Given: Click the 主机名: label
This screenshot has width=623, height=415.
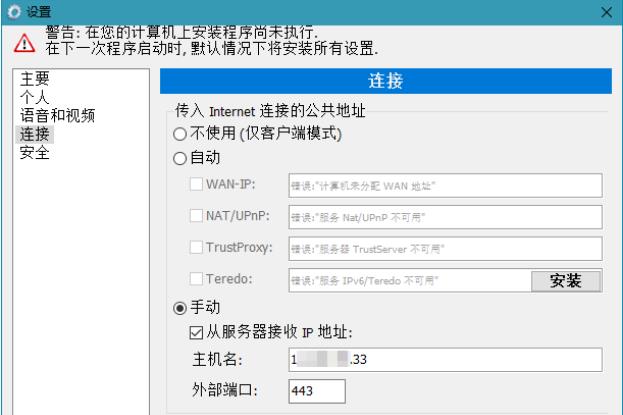Looking at the screenshot, I should [218, 359].
